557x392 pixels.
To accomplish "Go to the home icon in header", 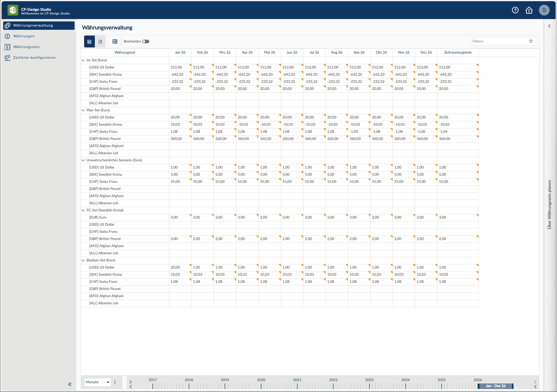I will pyautogui.click(x=529, y=10).
